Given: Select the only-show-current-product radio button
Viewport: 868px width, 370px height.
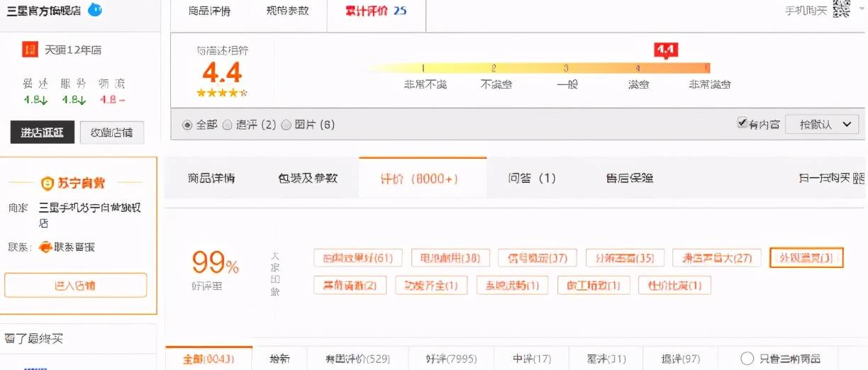Looking at the screenshot, I should (x=747, y=358).
